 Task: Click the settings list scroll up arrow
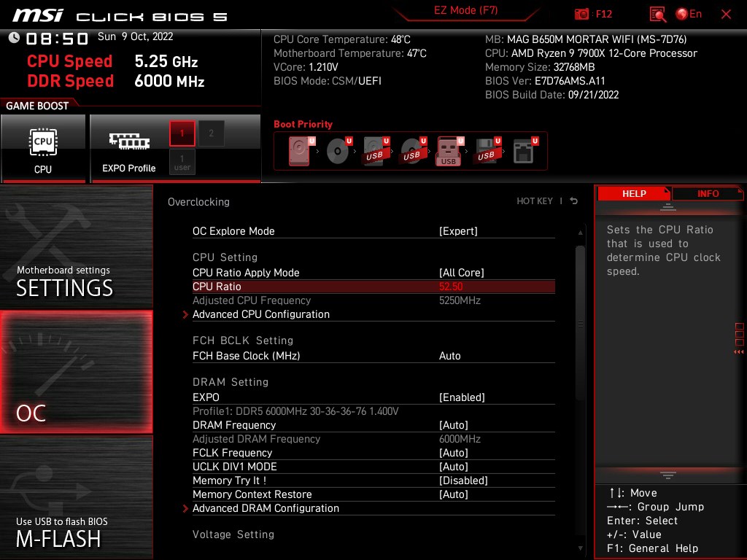[580, 233]
